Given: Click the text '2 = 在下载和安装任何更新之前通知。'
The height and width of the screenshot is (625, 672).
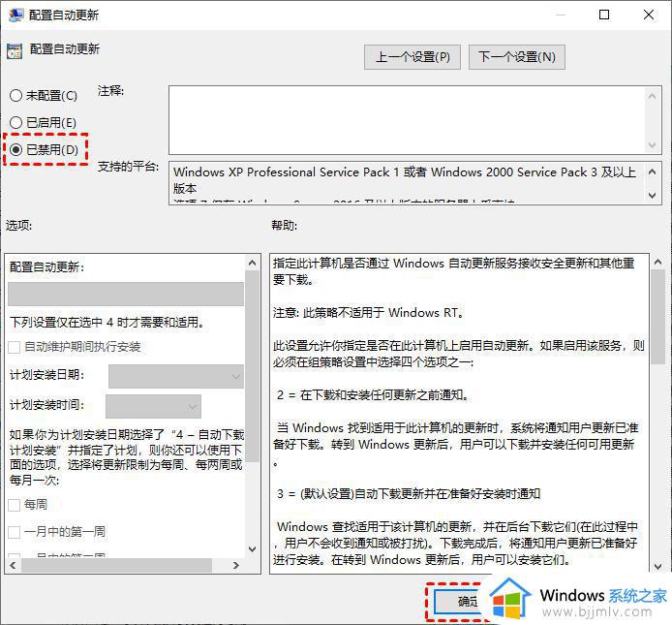Looking at the screenshot, I should [x=373, y=395].
